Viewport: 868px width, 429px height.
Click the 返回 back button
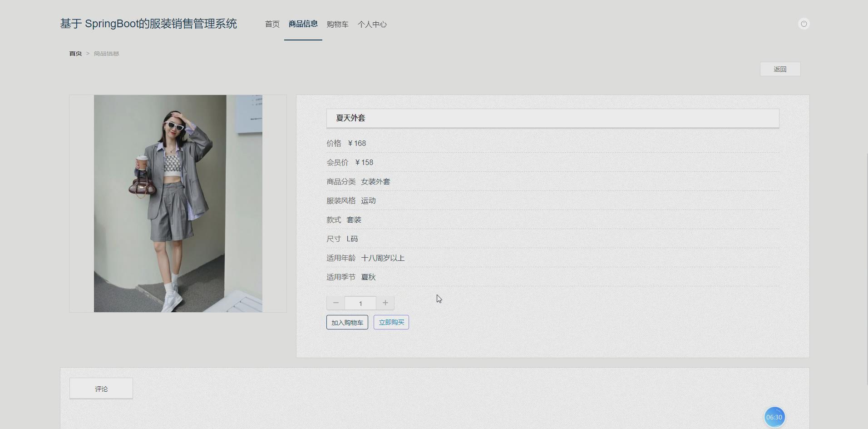[x=780, y=69]
